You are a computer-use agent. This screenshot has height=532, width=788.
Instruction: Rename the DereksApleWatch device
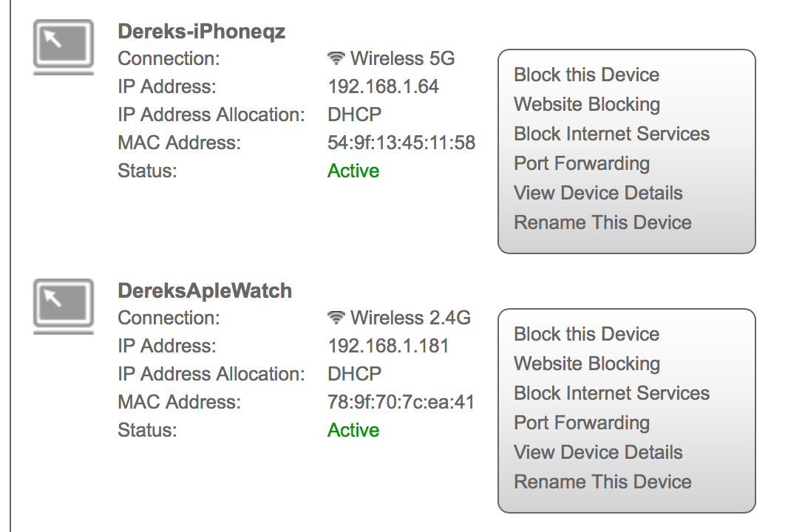[602, 482]
